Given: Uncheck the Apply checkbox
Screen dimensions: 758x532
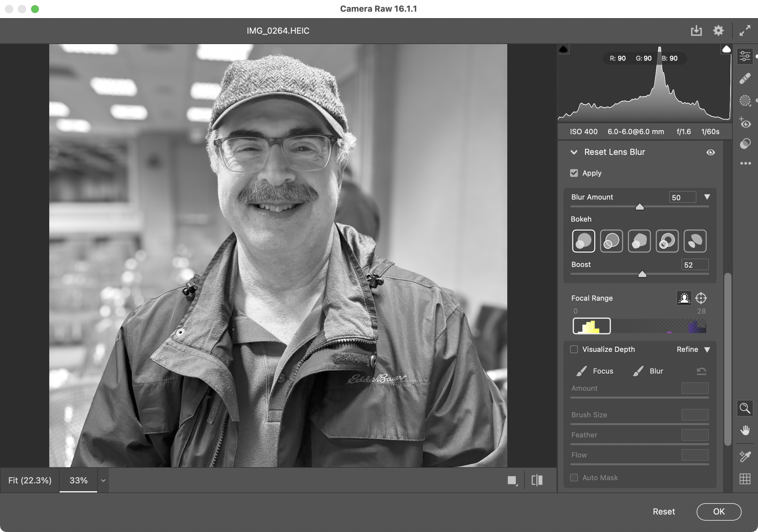Looking at the screenshot, I should 574,173.
